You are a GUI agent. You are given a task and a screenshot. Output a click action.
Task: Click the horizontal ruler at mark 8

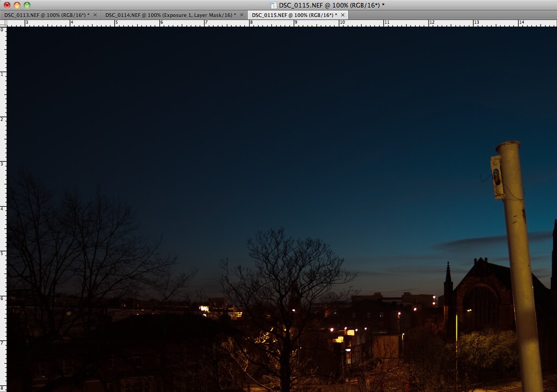point(250,23)
